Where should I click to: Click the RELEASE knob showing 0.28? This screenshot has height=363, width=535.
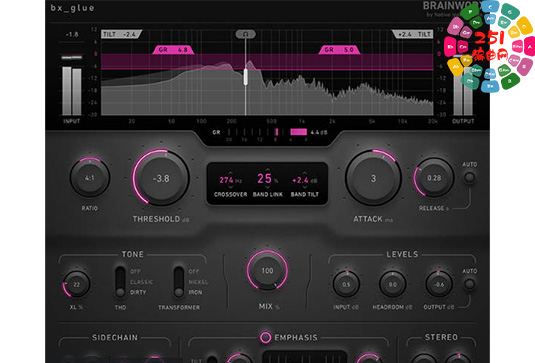coord(434,178)
